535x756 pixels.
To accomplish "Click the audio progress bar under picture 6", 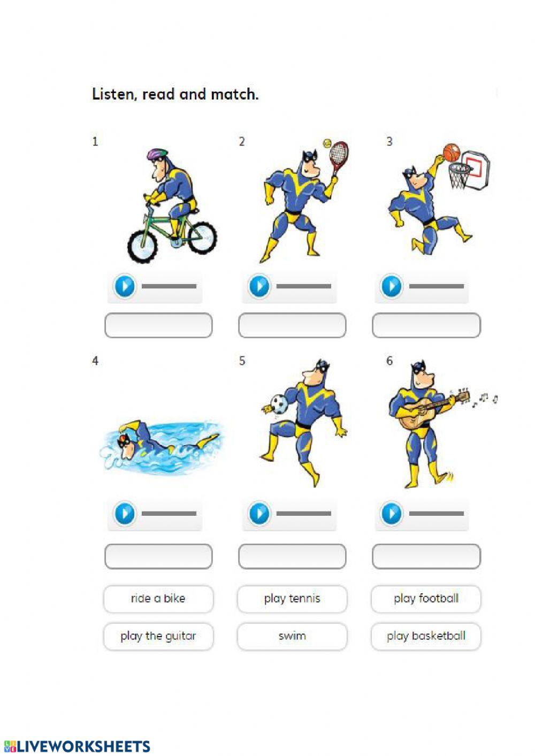I will pos(437,514).
